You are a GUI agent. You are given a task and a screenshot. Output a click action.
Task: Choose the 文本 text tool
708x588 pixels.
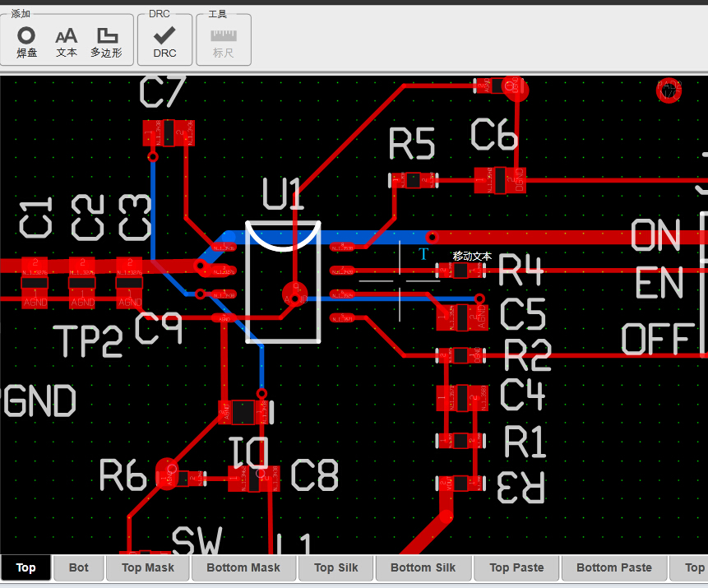point(67,43)
